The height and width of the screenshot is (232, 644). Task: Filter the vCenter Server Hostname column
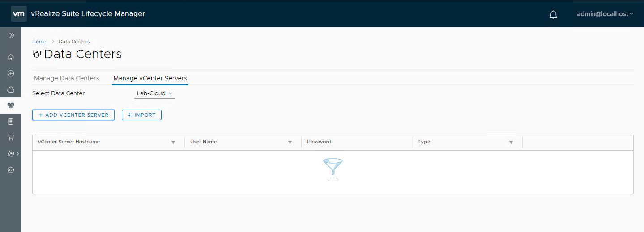coord(173,142)
